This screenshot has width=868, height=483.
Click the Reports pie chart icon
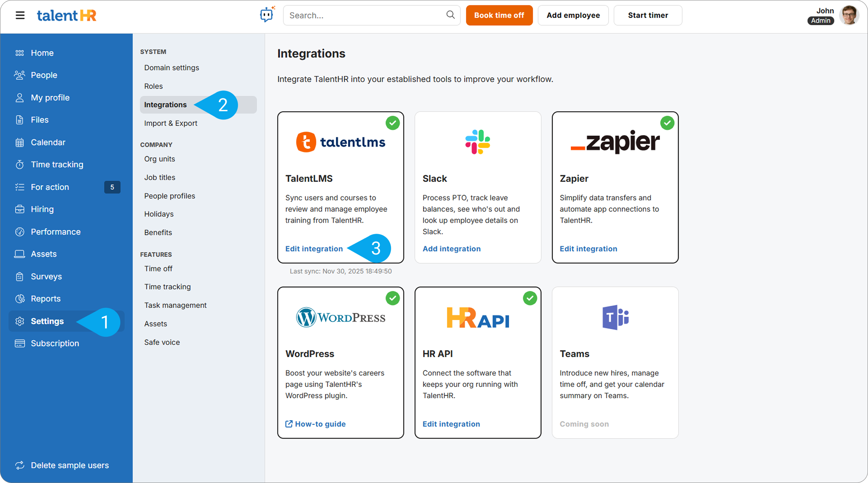pyautogui.click(x=20, y=299)
